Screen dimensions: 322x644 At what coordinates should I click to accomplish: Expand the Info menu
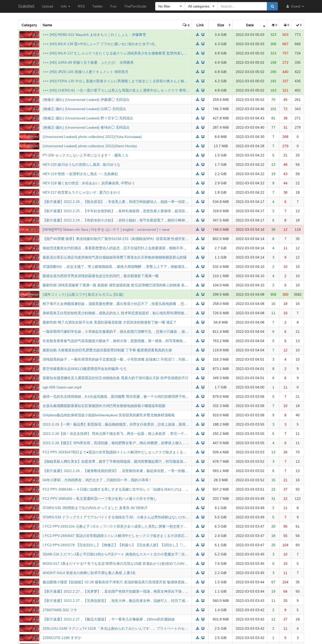click(65, 6)
